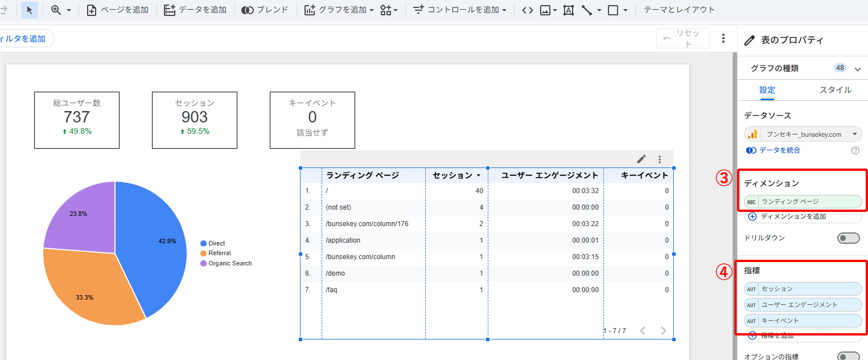Enable the オプションの指標 toggle

coord(849,356)
